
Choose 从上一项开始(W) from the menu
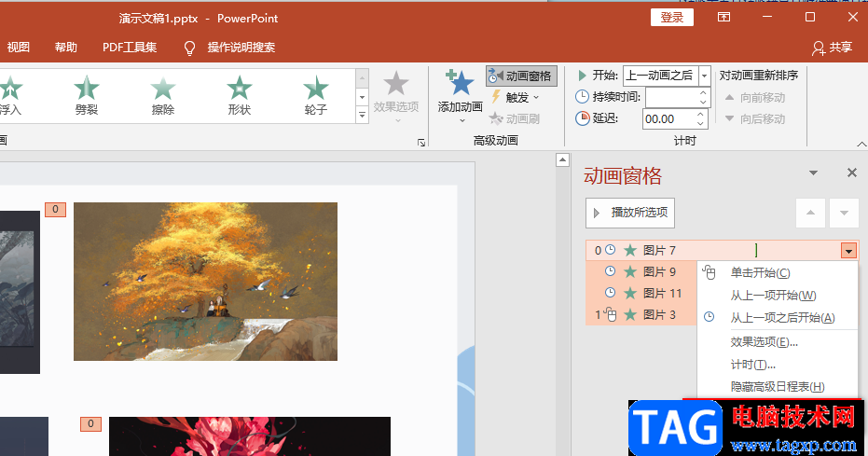pyautogui.click(x=778, y=296)
